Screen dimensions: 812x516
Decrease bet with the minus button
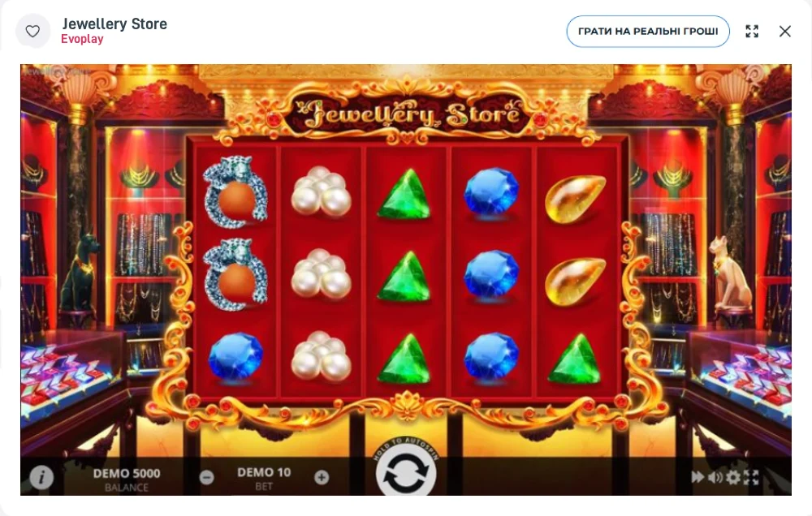[x=206, y=477]
